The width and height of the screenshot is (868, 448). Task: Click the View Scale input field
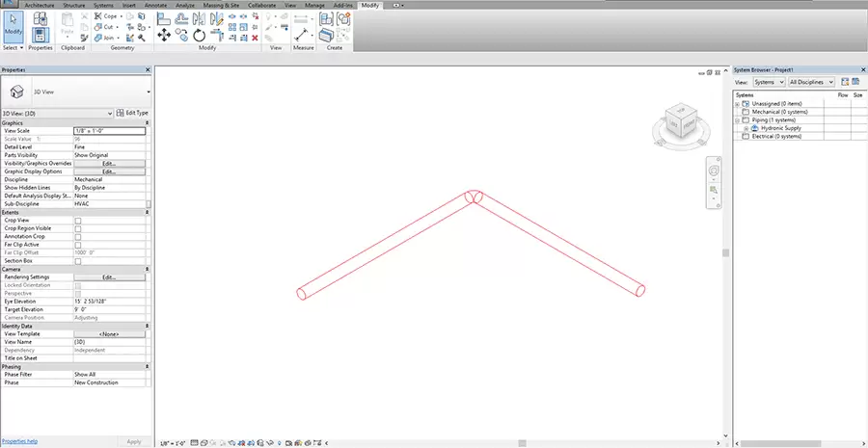tap(110, 131)
